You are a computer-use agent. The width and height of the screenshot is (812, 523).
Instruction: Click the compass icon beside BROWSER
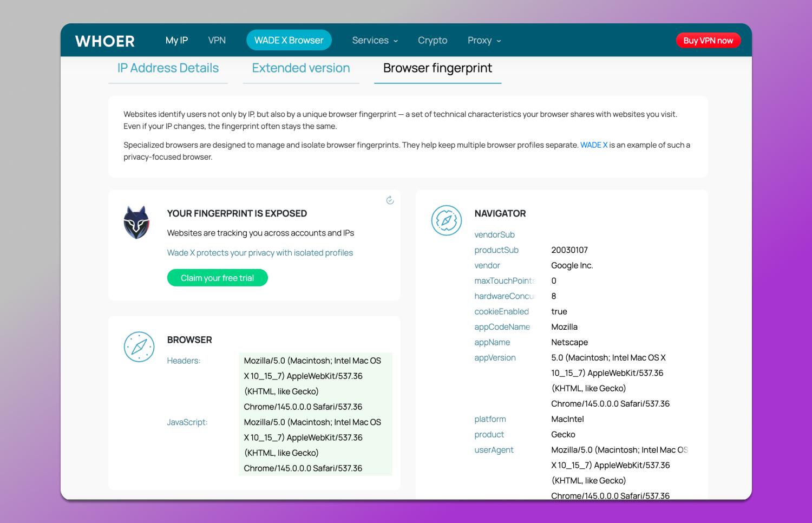tap(139, 347)
